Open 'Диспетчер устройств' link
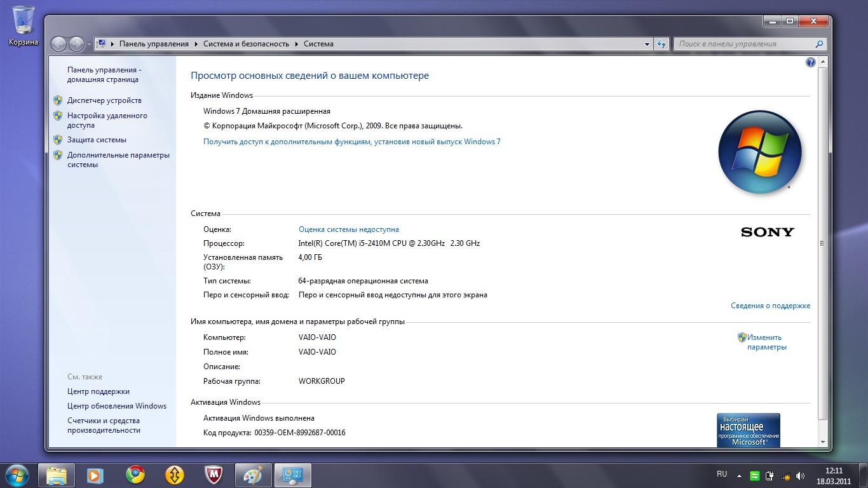Screen dimensions: 868x488 pyautogui.click(x=104, y=100)
